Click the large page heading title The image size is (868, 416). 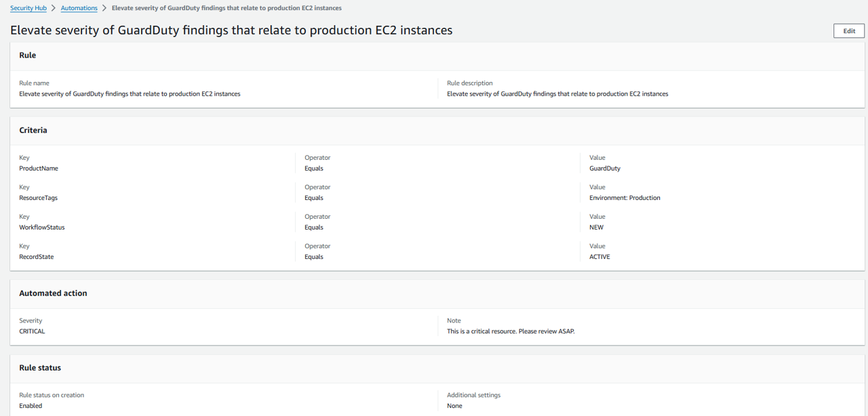click(231, 30)
